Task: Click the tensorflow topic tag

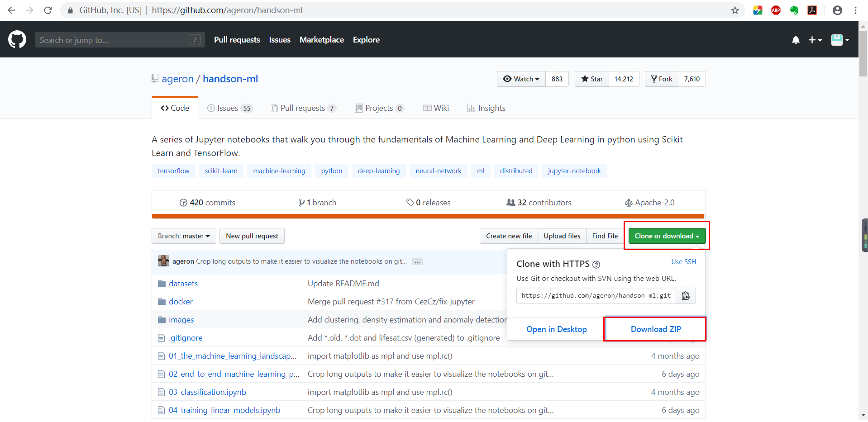Action: click(174, 171)
